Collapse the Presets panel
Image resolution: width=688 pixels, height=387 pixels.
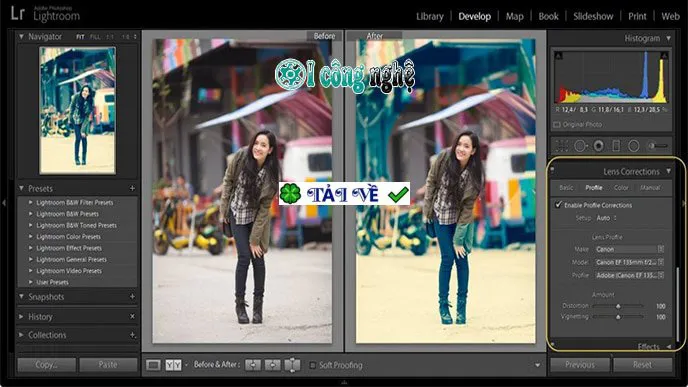[21, 188]
